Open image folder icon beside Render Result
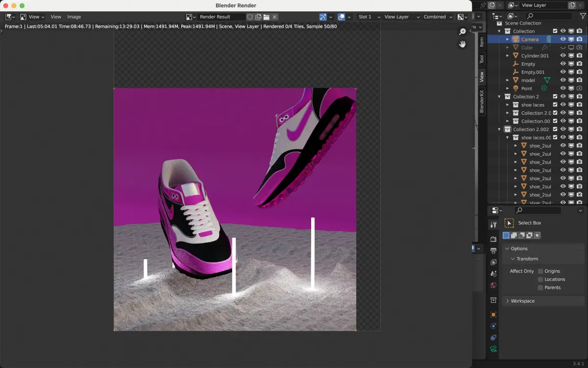 [x=267, y=17]
